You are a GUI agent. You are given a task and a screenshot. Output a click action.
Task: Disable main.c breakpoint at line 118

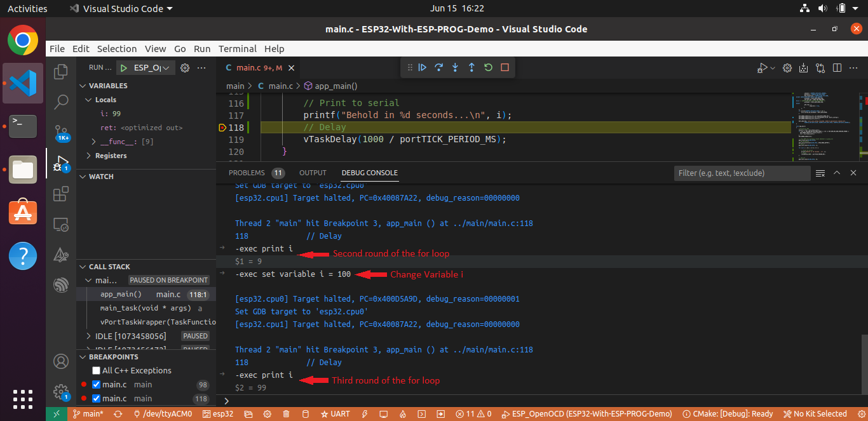coord(96,398)
